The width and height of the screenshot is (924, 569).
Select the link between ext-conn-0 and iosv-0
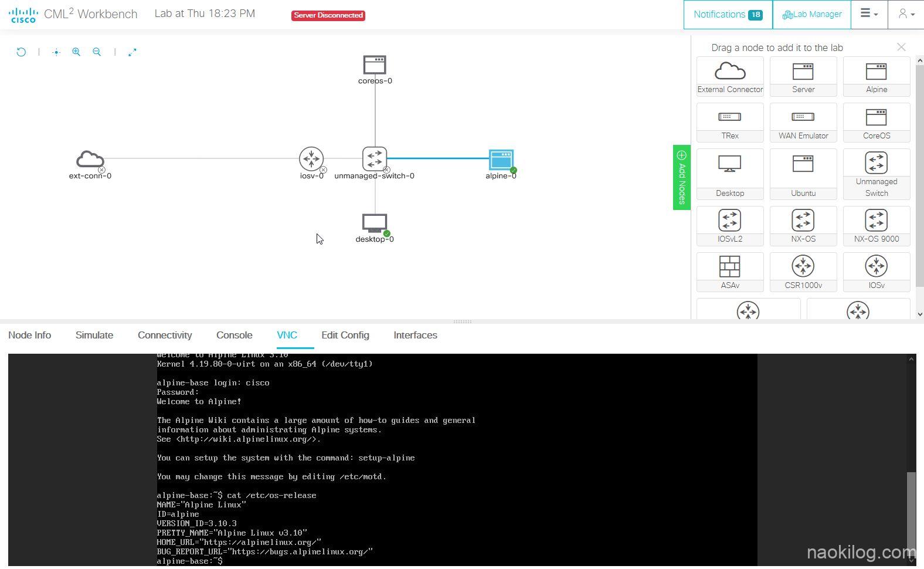[x=202, y=158]
